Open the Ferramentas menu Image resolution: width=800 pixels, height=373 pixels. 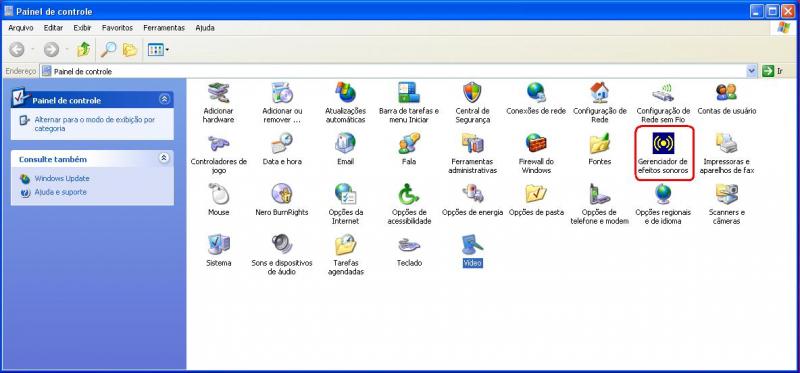[x=164, y=28]
